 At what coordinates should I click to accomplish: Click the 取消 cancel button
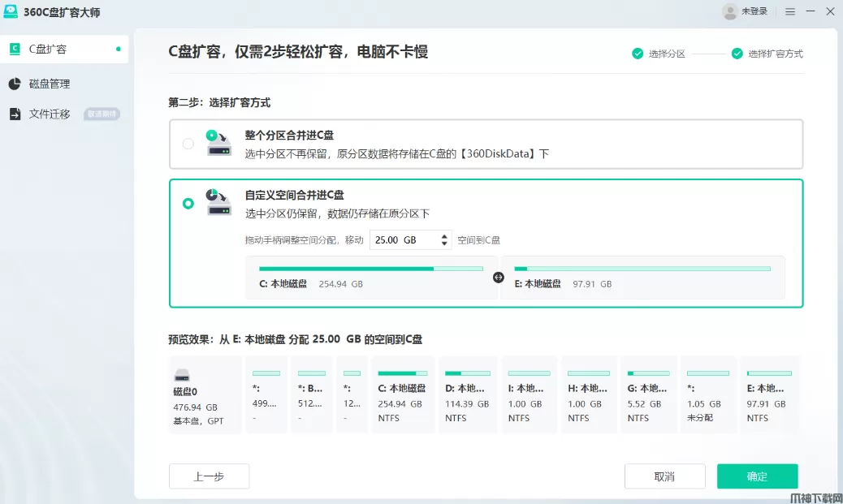coord(664,476)
